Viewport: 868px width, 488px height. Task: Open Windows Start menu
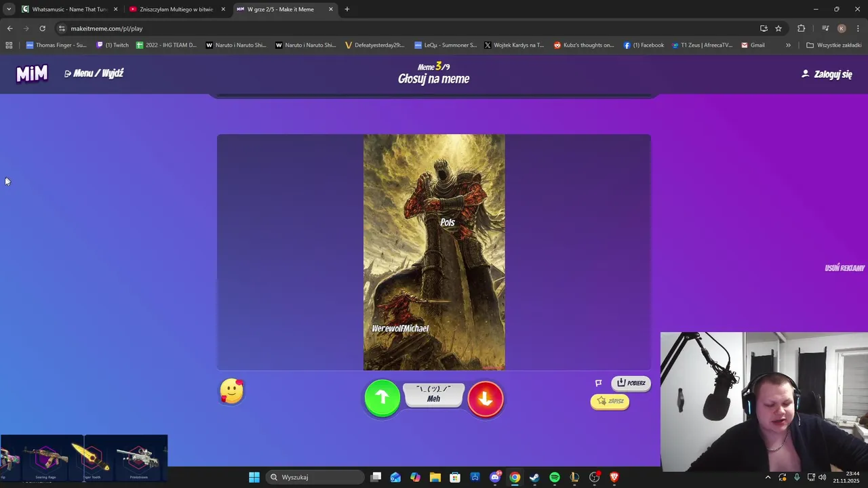(x=254, y=477)
